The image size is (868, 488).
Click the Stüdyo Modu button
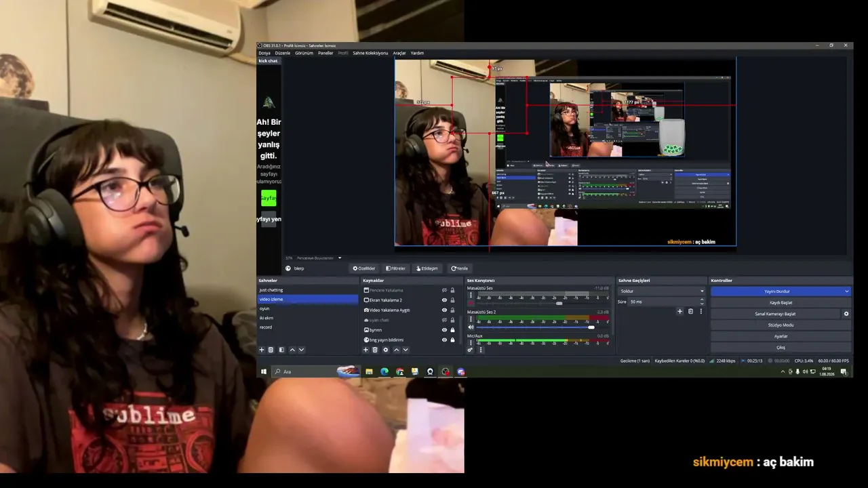click(x=781, y=325)
